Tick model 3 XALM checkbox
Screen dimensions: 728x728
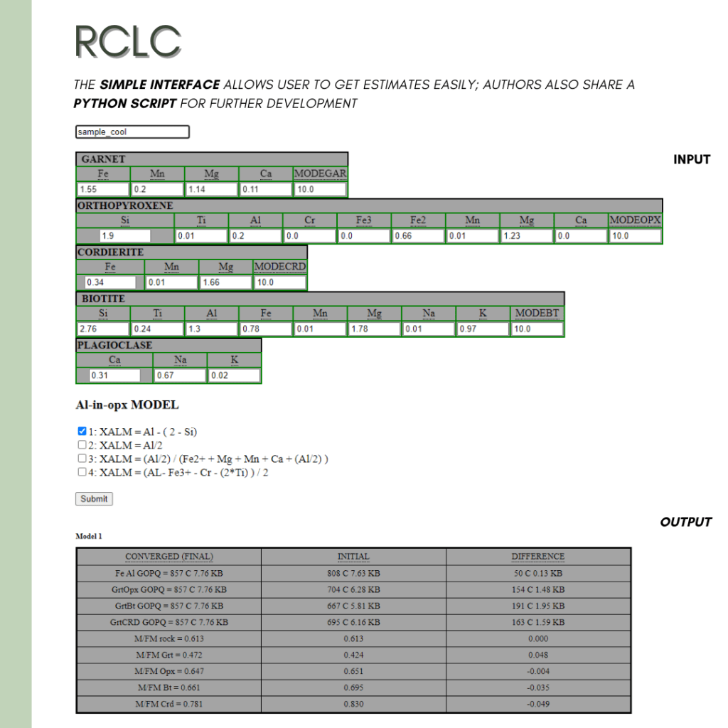[82, 459]
